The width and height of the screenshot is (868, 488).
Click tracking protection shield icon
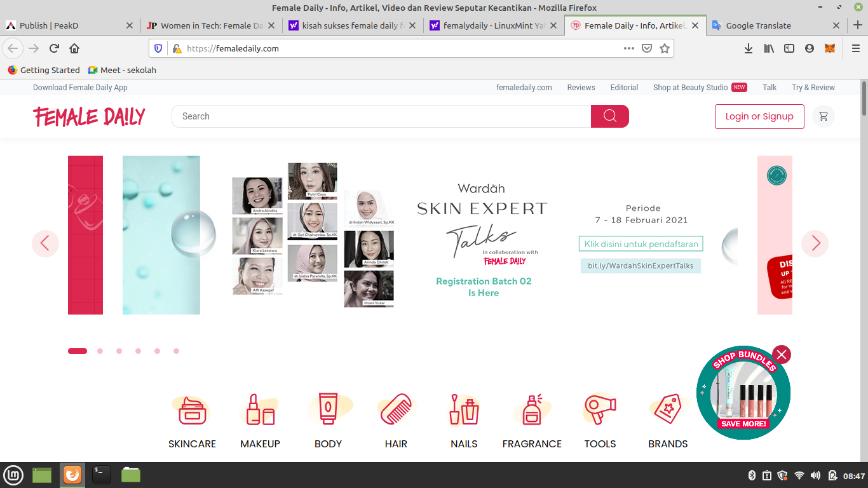pyautogui.click(x=159, y=48)
